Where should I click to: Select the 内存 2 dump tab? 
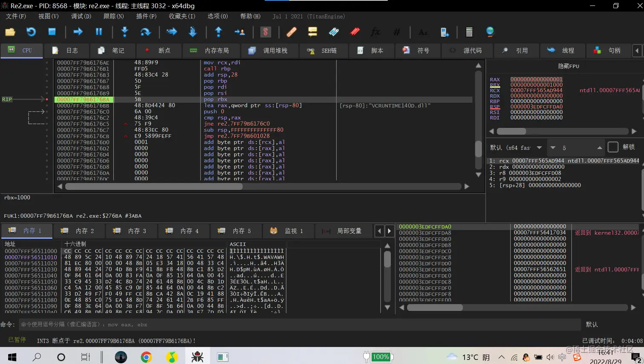(x=78, y=231)
